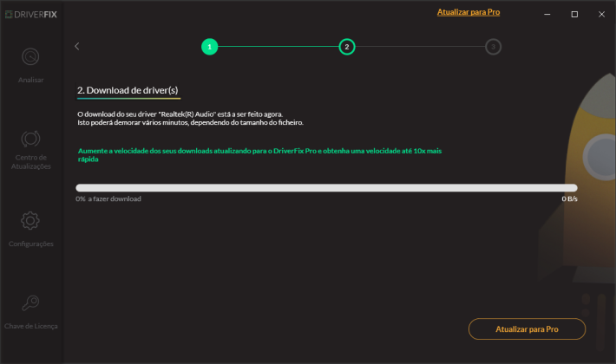This screenshot has height=364, width=616.
Task: Select step 2 circle in wizard
Action: coord(347,47)
